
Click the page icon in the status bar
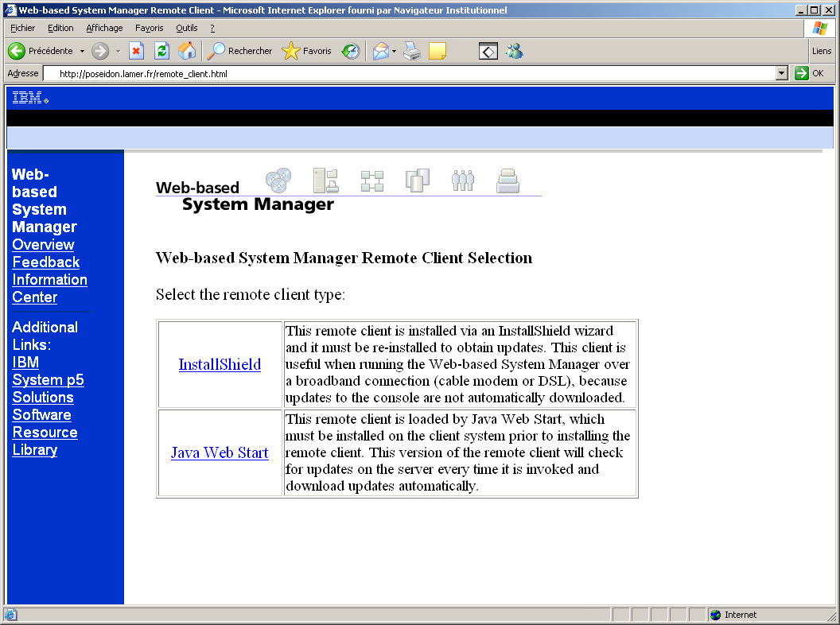tap(10, 615)
